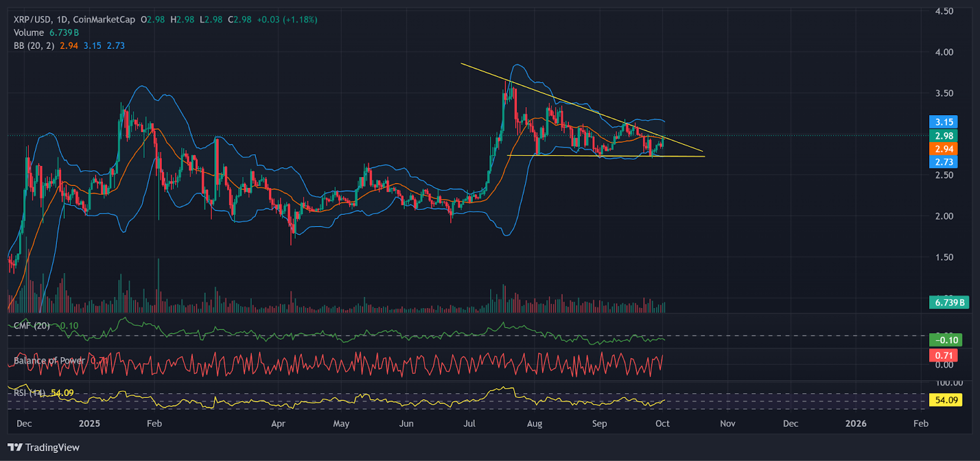Select the orange 2.94 basis axis tag
Image resolution: width=980 pixels, height=461 pixels.
click(x=943, y=149)
